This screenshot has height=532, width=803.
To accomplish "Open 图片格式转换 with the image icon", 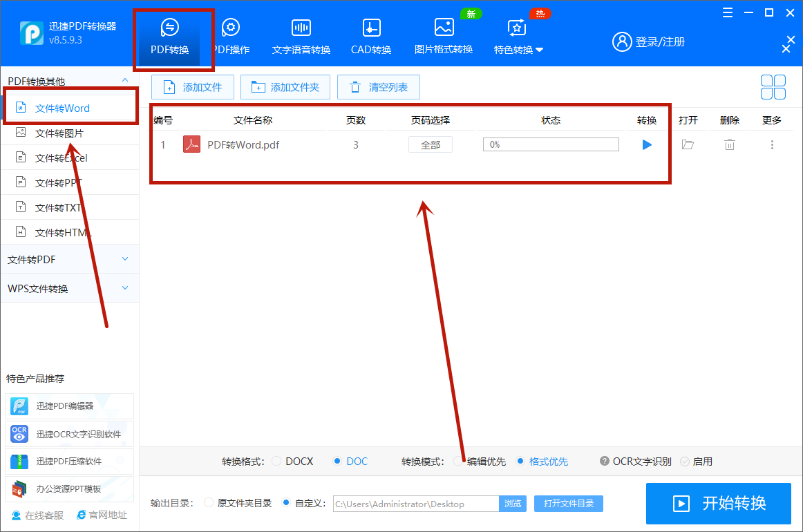I will click(443, 35).
